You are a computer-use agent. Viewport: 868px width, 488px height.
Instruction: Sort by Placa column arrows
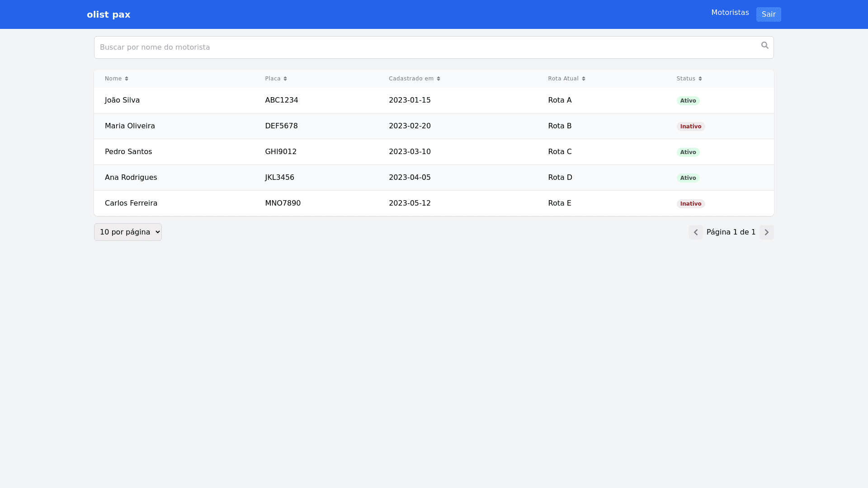pyautogui.click(x=285, y=79)
